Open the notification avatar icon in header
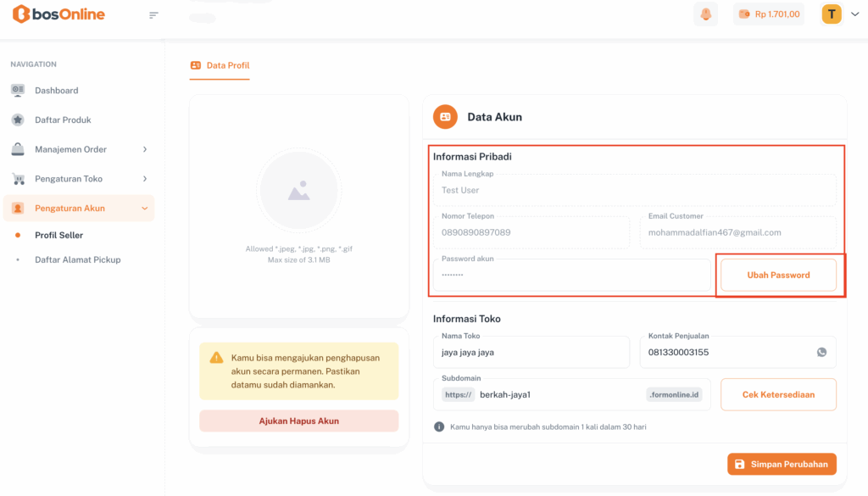The height and width of the screenshot is (496, 868). 704,14
